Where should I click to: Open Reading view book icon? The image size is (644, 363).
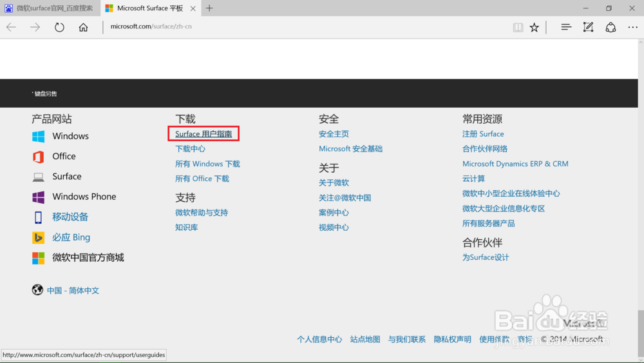pos(518,27)
